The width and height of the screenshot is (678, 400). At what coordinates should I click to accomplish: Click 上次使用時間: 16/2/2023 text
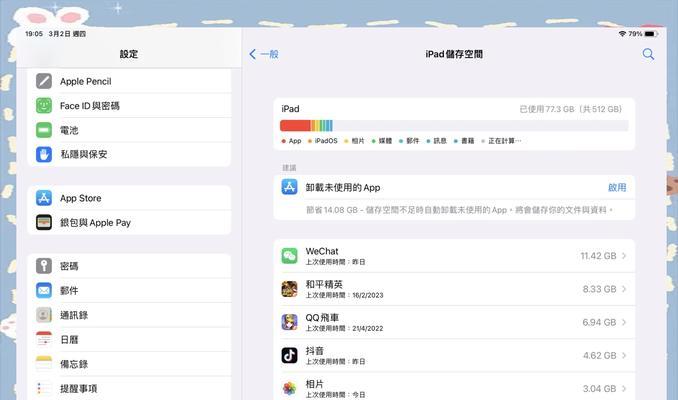[345, 295]
